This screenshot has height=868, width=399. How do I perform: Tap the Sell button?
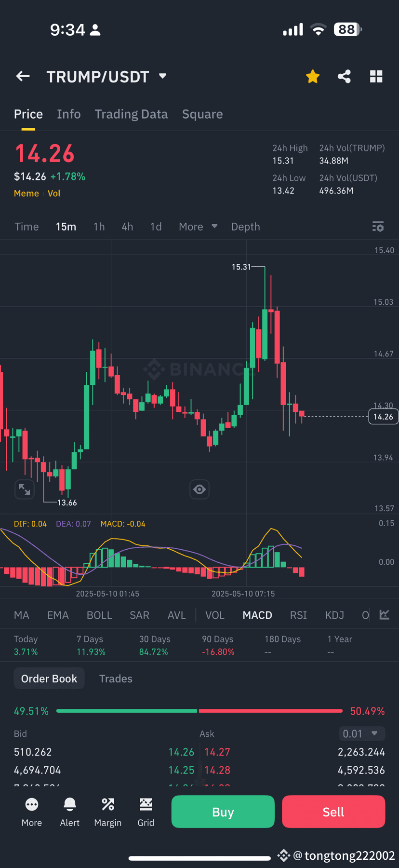333,812
